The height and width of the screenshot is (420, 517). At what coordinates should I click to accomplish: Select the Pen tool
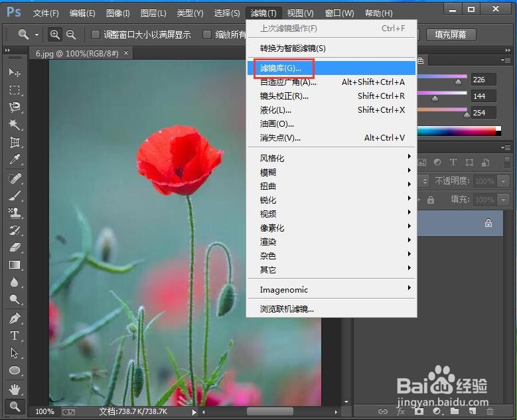(x=15, y=318)
